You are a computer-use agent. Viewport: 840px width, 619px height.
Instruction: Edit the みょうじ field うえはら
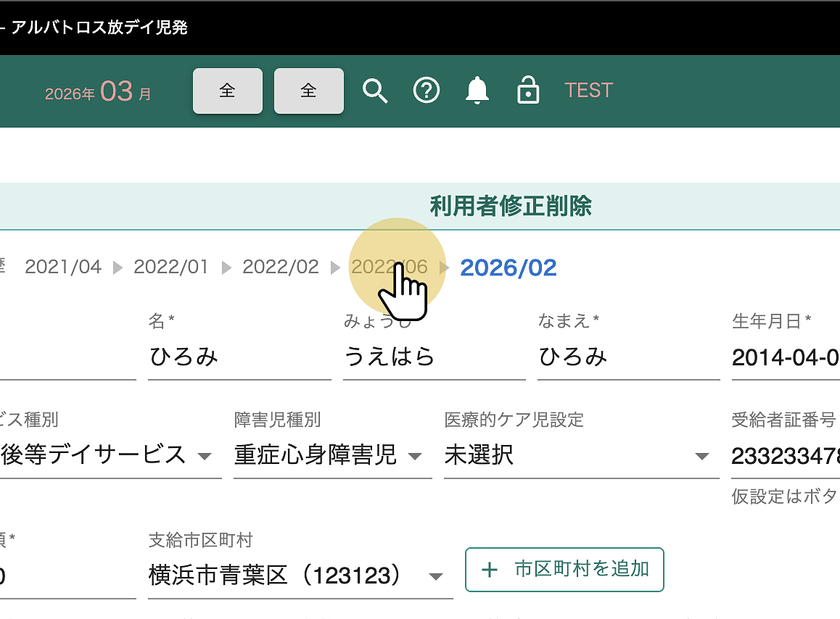click(434, 357)
